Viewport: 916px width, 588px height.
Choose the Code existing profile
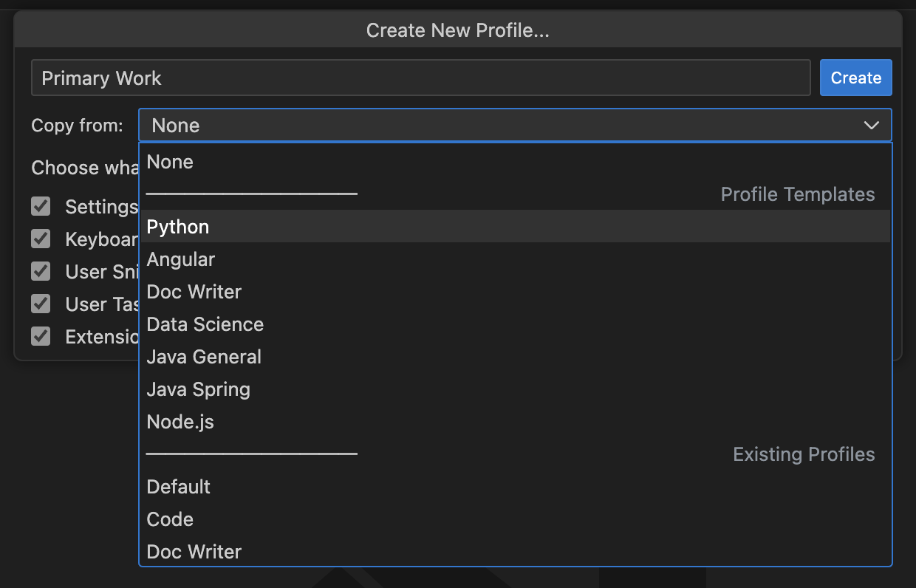click(169, 519)
